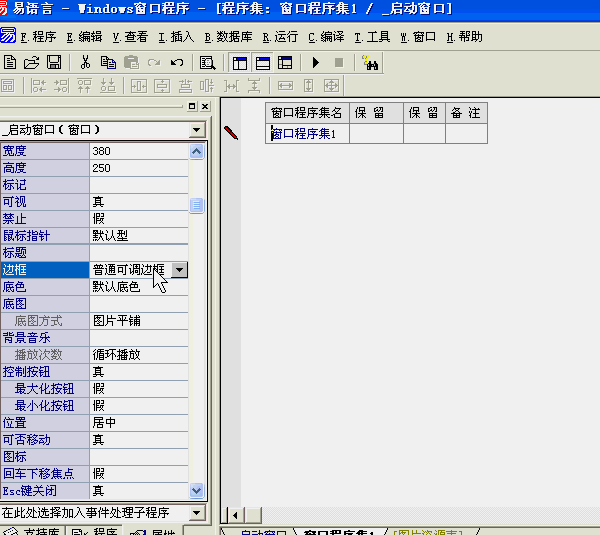Click the property list scrollbar down arrow
Viewport: 600px width, 535px height.
coord(196,491)
